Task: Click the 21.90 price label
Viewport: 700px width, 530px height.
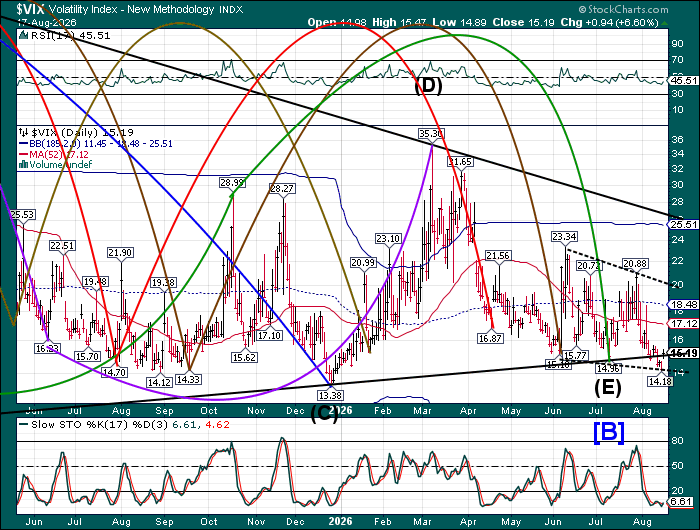Action: pyautogui.click(x=120, y=253)
